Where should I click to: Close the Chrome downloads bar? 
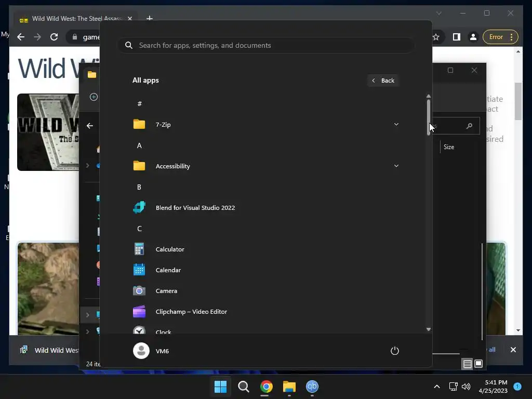tap(513, 350)
